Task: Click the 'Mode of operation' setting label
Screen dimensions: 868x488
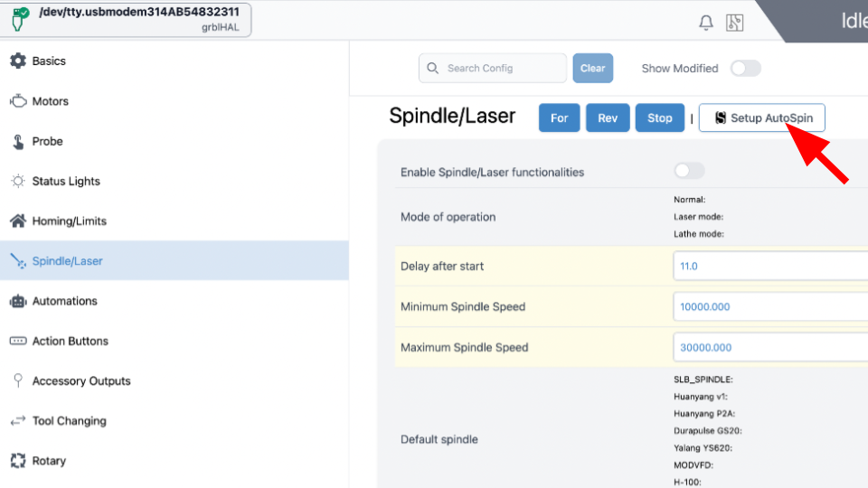Action: (x=448, y=217)
